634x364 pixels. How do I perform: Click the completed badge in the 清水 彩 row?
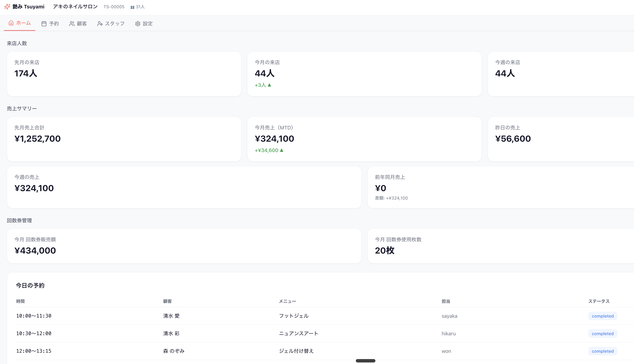[x=603, y=334]
